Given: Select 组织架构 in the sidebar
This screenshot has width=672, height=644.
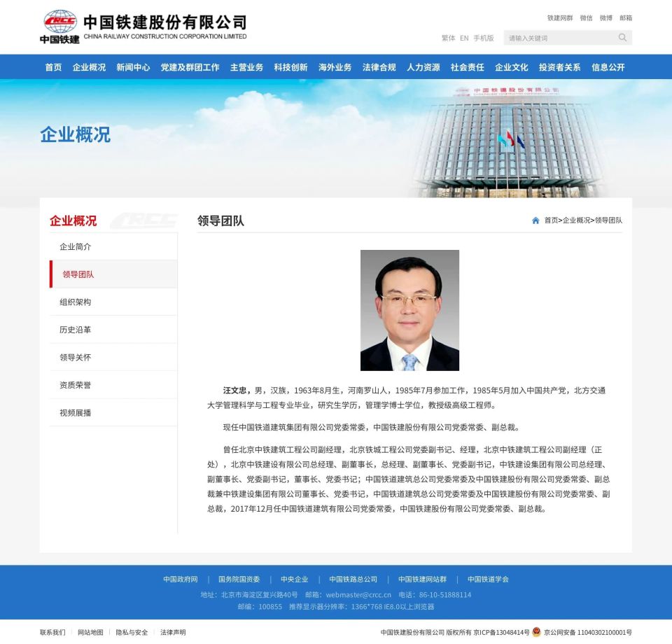Looking at the screenshot, I should pyautogui.click(x=113, y=302).
